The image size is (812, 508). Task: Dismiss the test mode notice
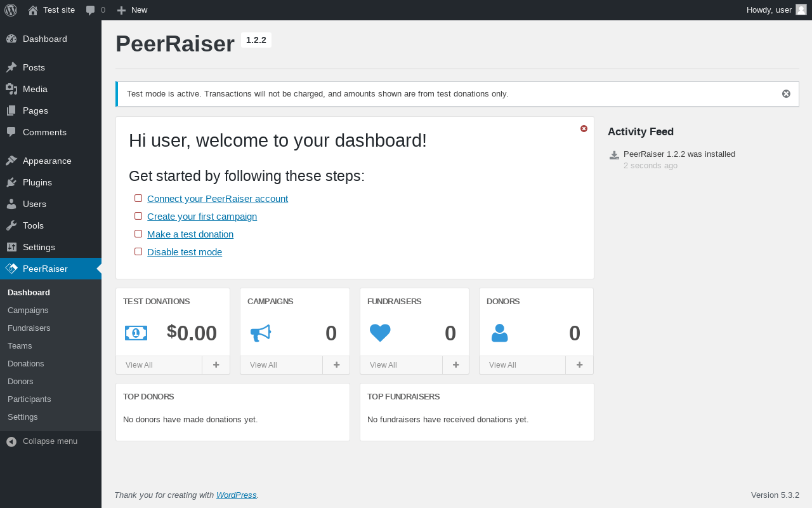(786, 94)
